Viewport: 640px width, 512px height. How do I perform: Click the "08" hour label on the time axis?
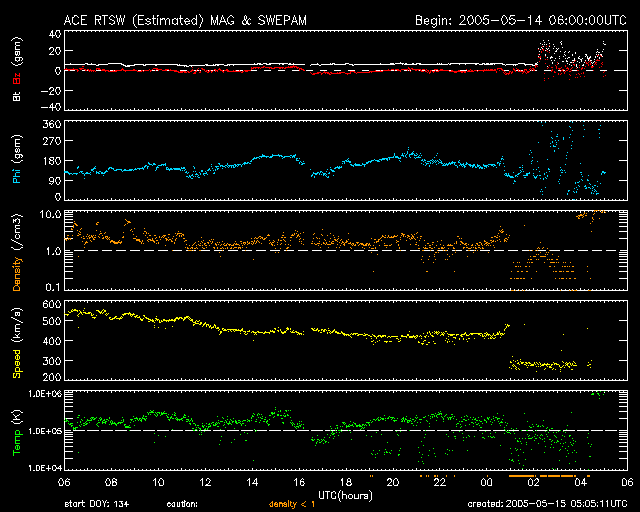[x=111, y=482]
